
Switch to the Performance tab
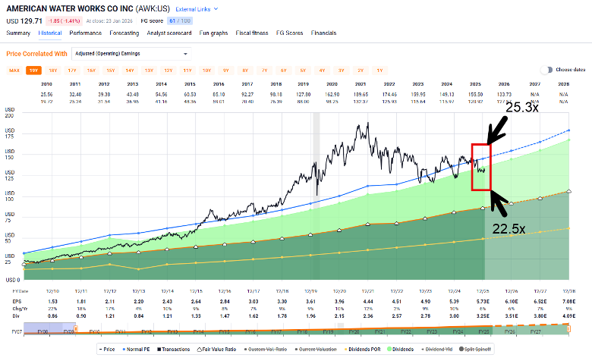(x=85, y=33)
